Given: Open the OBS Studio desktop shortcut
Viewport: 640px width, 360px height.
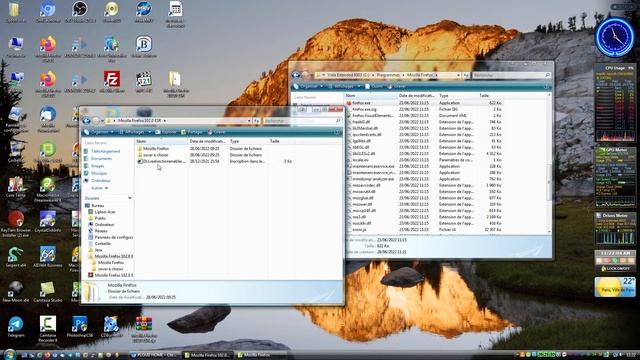Looking at the screenshot, I should coord(80,11).
